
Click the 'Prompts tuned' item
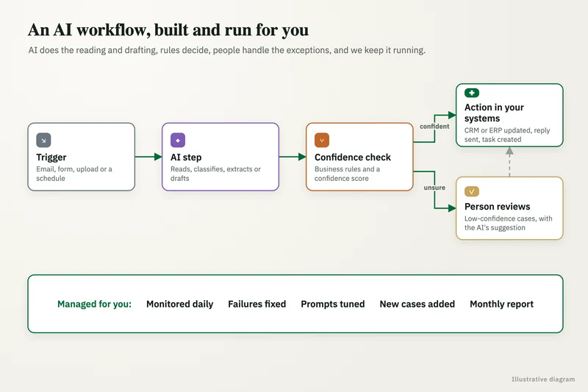coord(333,304)
